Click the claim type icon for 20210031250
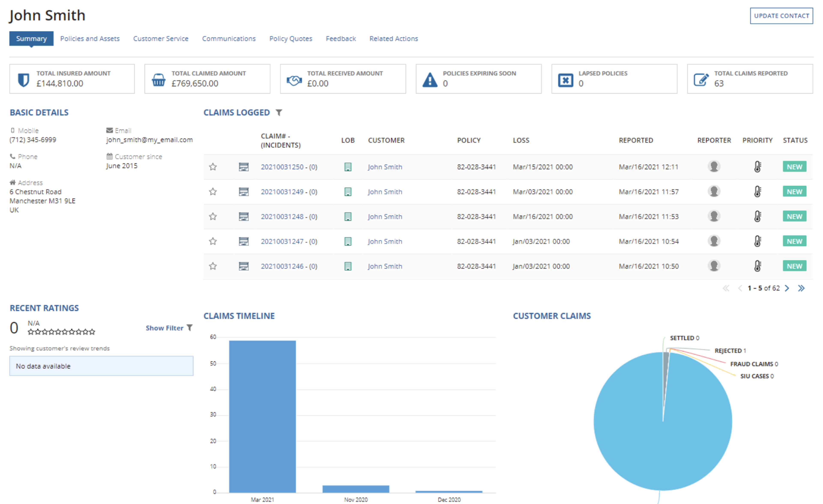The image size is (823, 504). click(244, 167)
